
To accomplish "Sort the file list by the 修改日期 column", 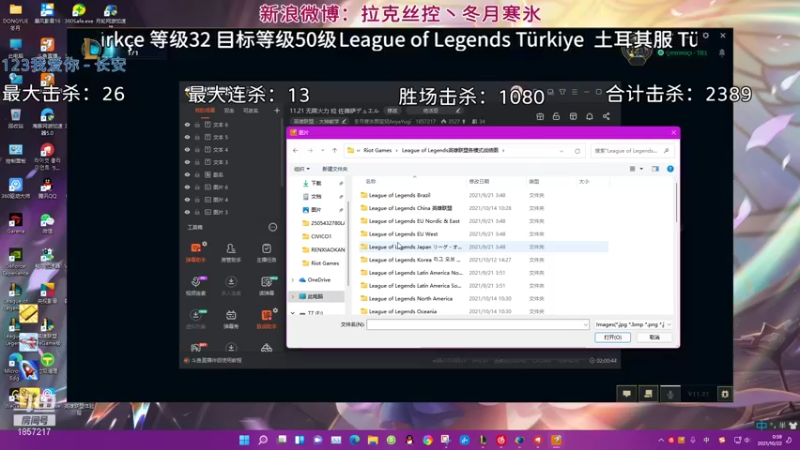I will coord(479,182).
